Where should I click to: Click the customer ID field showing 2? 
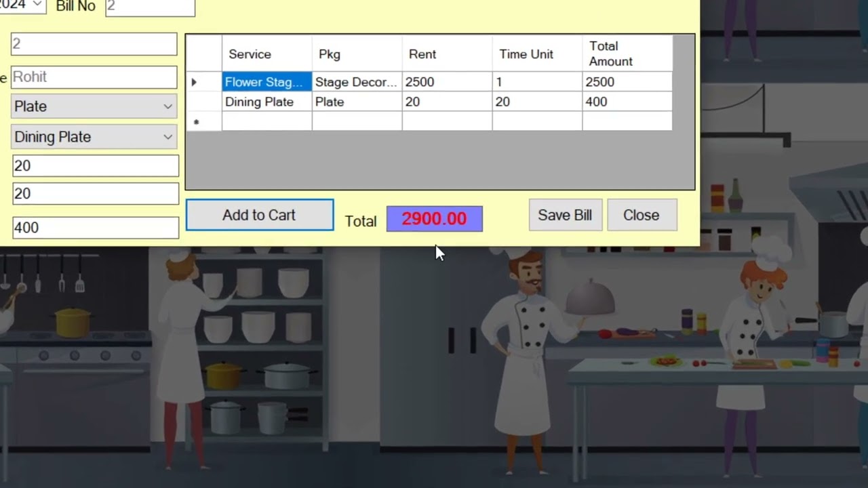coord(94,44)
